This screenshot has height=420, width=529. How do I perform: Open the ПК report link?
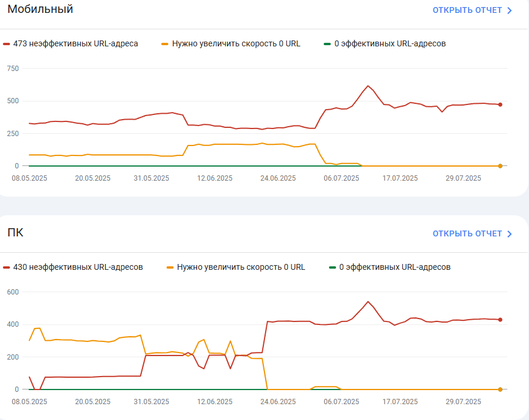(472, 234)
